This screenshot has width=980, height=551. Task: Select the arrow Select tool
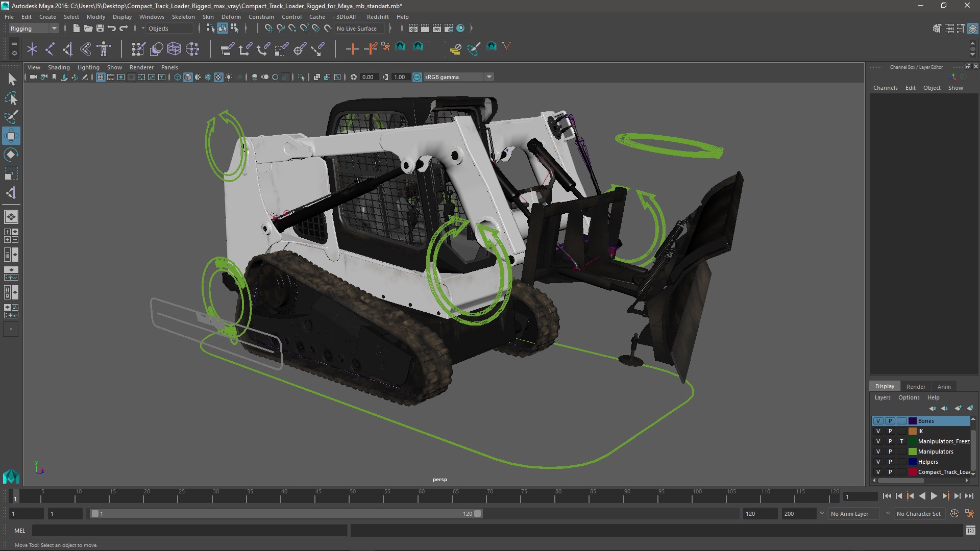point(11,79)
